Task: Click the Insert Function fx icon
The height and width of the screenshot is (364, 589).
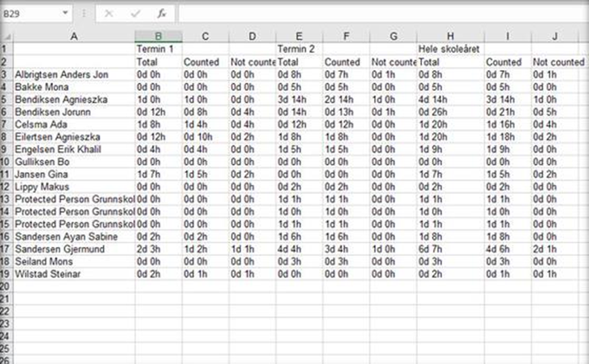Action: click(x=162, y=13)
